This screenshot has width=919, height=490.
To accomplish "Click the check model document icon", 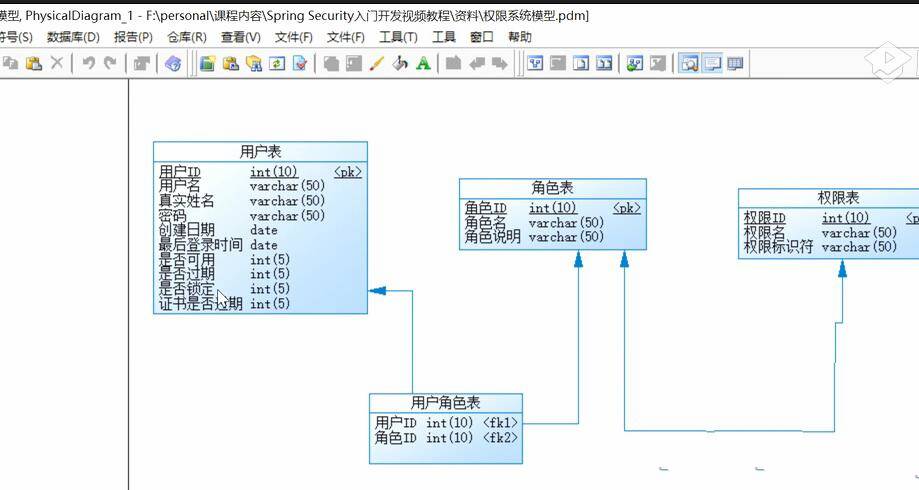I will click(x=300, y=63).
